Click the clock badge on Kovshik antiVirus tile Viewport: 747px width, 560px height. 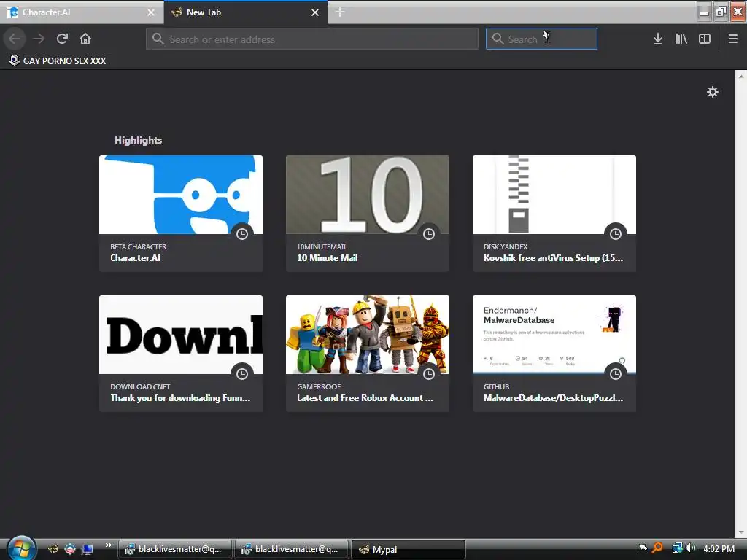(x=616, y=234)
